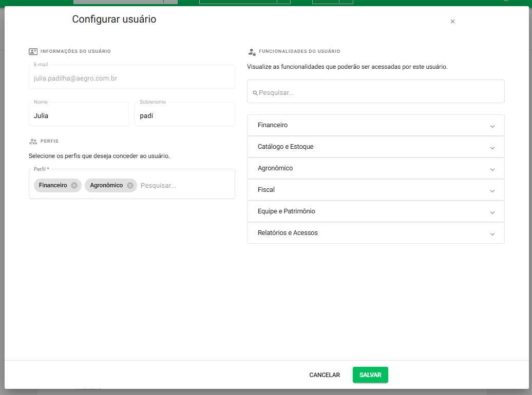Image resolution: width=532 pixels, height=395 pixels.
Task: Click the search magnifier icon
Action: pos(255,93)
